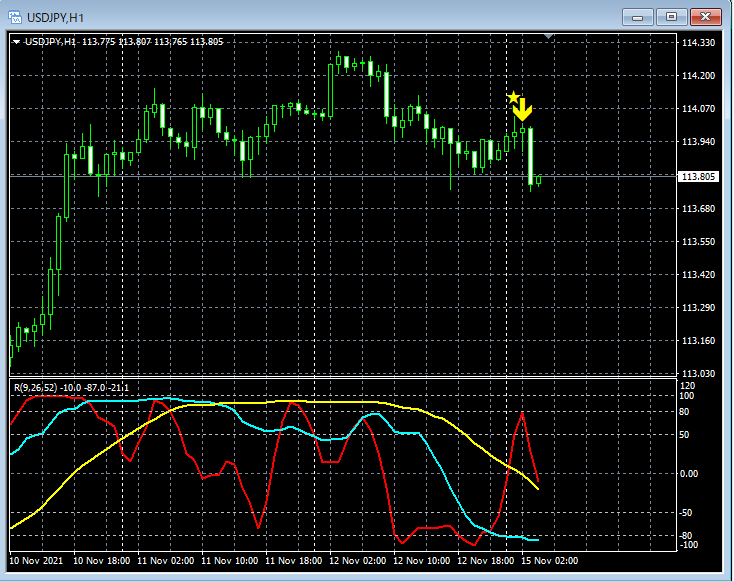The height and width of the screenshot is (581, 734).
Task: Click the 11 Nov 18:00 time label
Action: 294,560
